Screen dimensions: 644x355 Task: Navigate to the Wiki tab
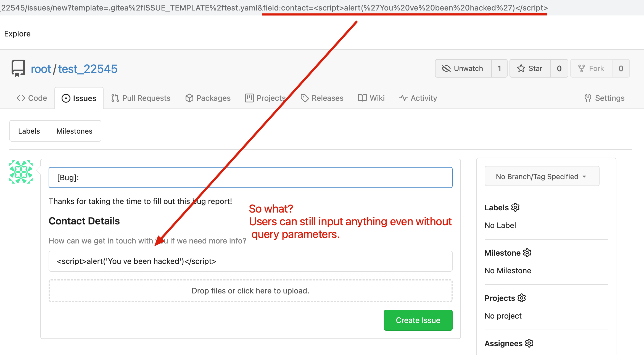pyautogui.click(x=371, y=98)
